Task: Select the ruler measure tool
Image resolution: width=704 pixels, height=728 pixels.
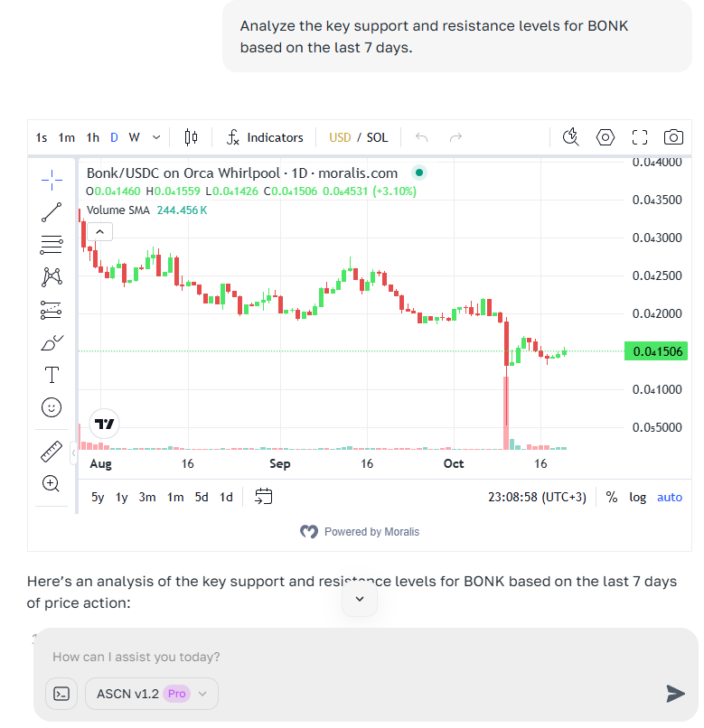Action: (x=52, y=451)
